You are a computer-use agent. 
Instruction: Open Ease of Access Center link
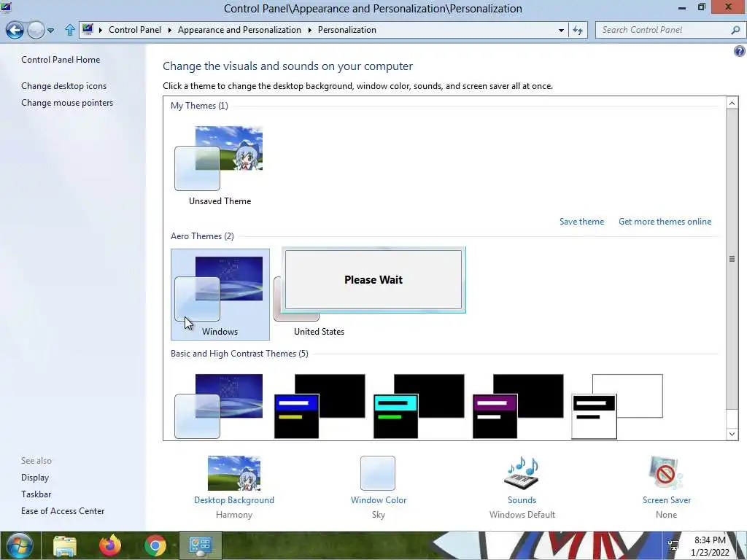coord(63,511)
